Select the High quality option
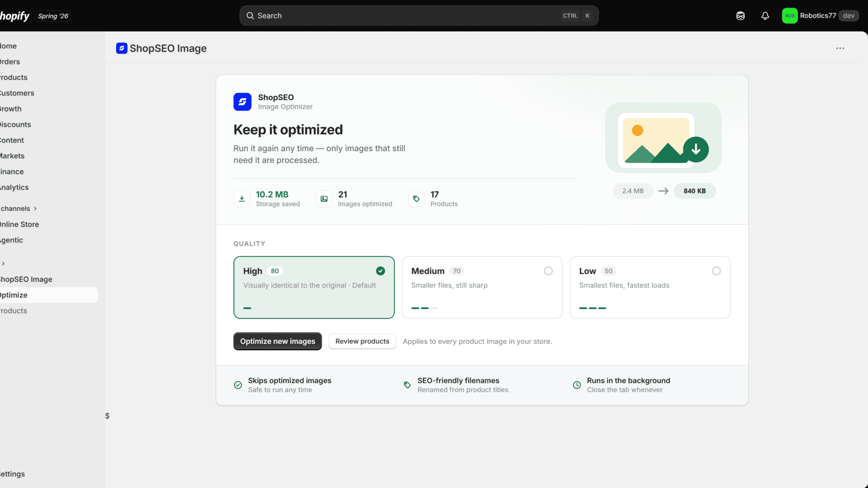The height and width of the screenshot is (488, 868). (314, 287)
